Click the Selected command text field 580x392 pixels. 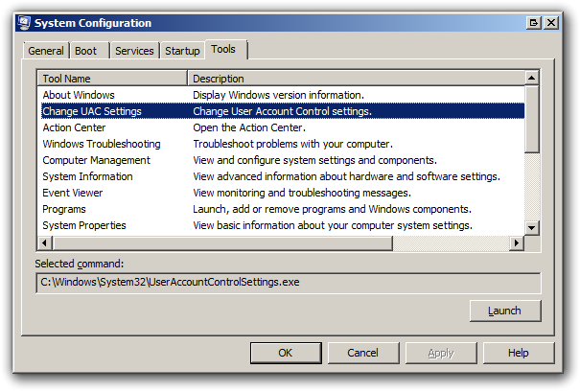coord(289,283)
